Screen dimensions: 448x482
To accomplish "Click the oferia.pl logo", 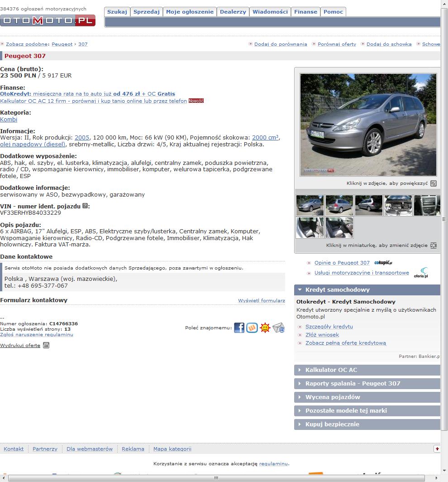I will 421,273.
